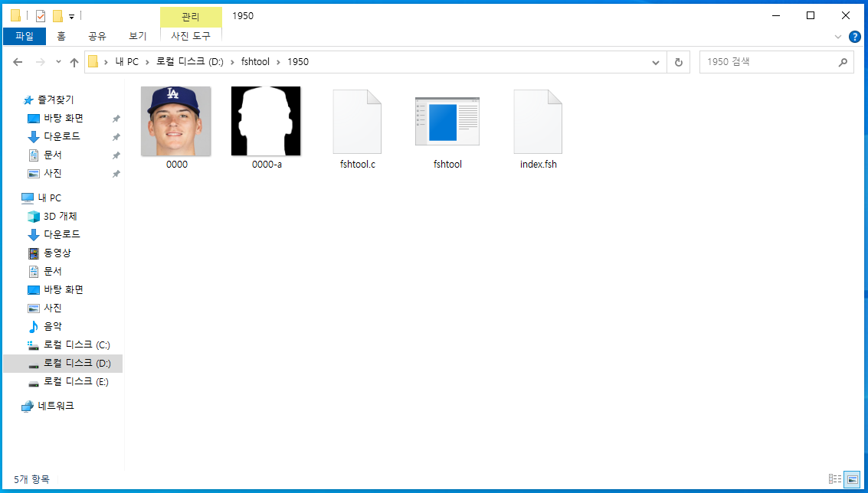Open the 보기 ribbon tab
Image resolution: width=868 pixels, height=493 pixels.
[x=138, y=36]
